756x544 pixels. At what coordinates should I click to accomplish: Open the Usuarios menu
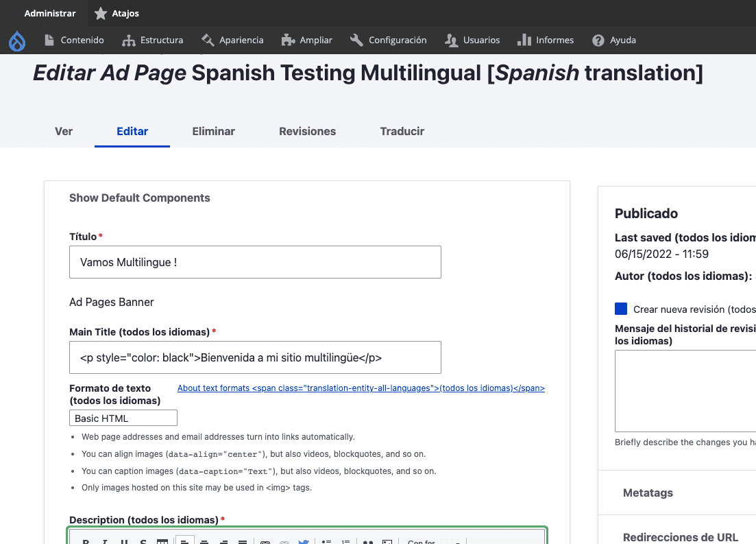472,40
